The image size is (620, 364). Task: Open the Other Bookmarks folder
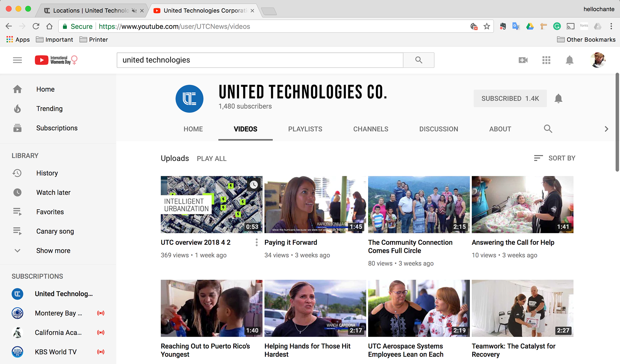coord(586,39)
